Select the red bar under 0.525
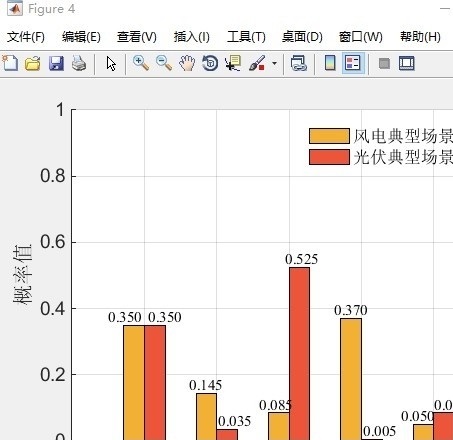 (x=299, y=353)
